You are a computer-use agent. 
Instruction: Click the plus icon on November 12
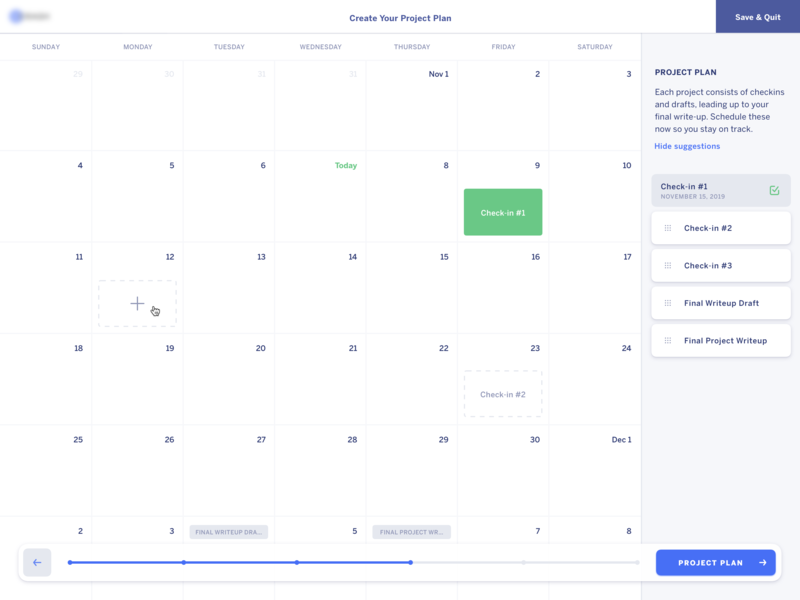(137, 303)
